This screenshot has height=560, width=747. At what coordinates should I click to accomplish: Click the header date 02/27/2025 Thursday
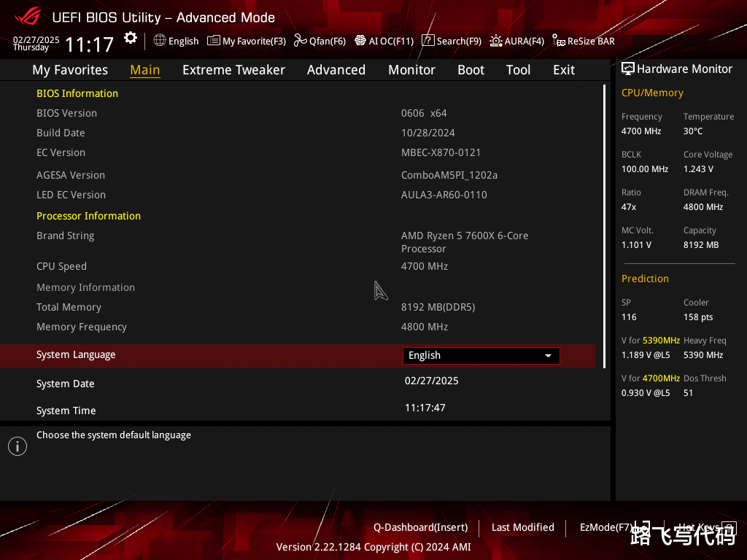[x=36, y=43]
